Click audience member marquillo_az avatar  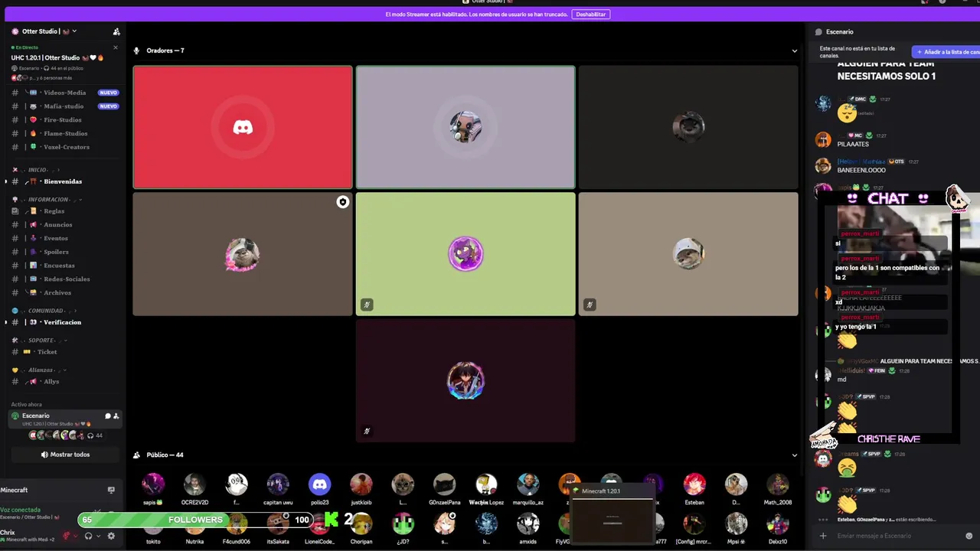tap(528, 484)
